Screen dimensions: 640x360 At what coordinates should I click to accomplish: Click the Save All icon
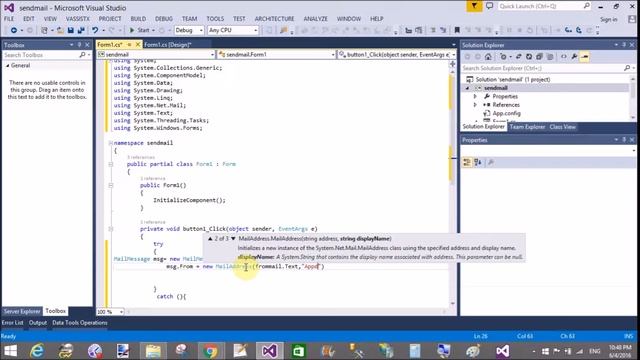[81, 30]
